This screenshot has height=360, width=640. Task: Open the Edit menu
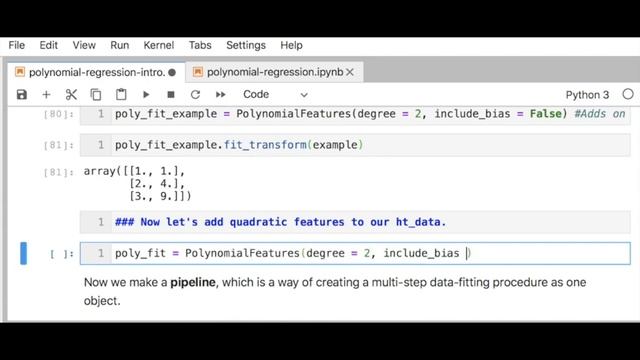coord(49,45)
